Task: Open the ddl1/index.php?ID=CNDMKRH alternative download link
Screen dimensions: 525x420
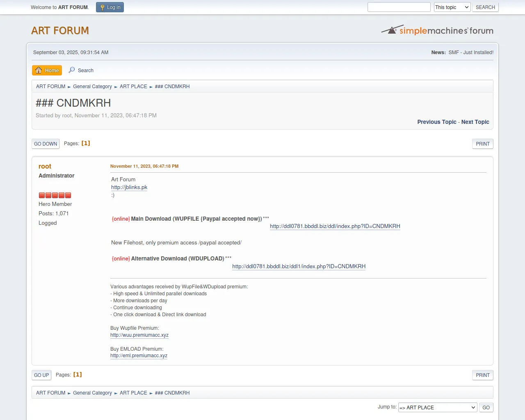Action: (299, 267)
